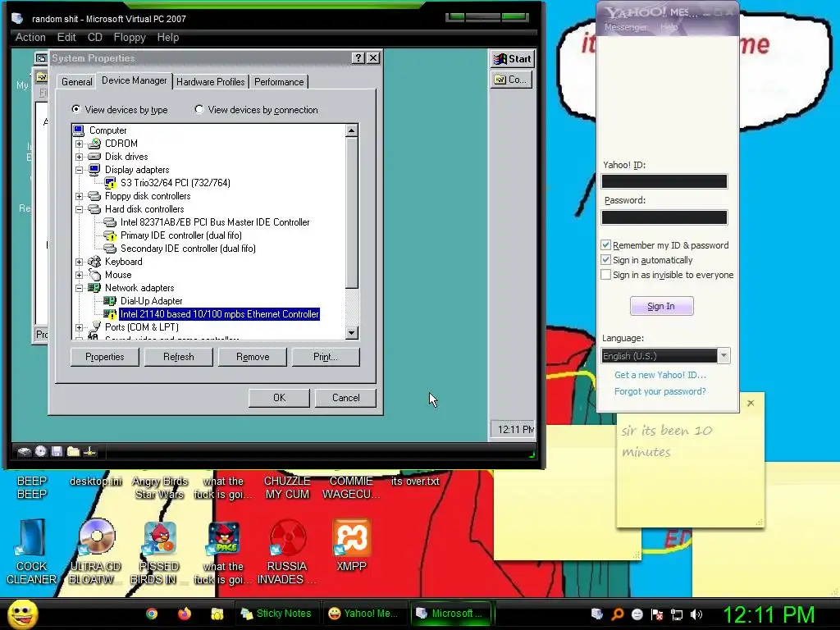Click the Remove button
The image size is (840, 630).
click(253, 357)
